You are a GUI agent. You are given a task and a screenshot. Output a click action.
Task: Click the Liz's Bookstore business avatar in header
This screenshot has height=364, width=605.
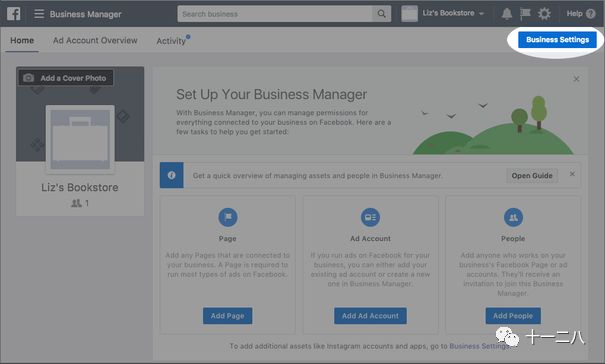point(409,14)
